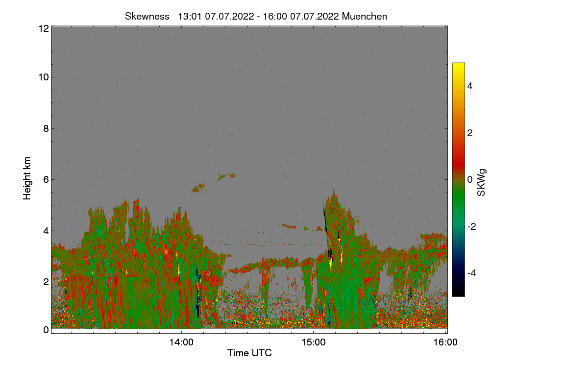Image resolution: width=588 pixels, height=392 pixels.
Task: Click the height axis tick label "6"
Action: (46, 179)
